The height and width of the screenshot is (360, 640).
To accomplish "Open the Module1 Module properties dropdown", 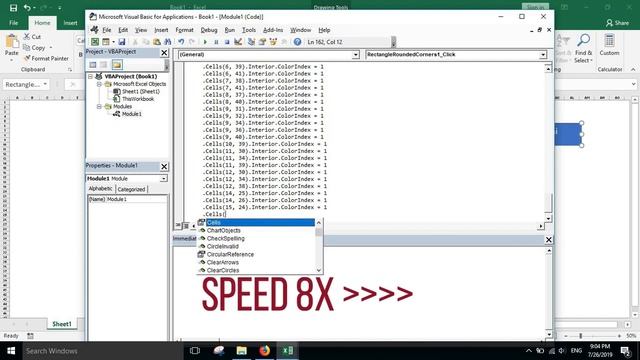I will click(163, 179).
